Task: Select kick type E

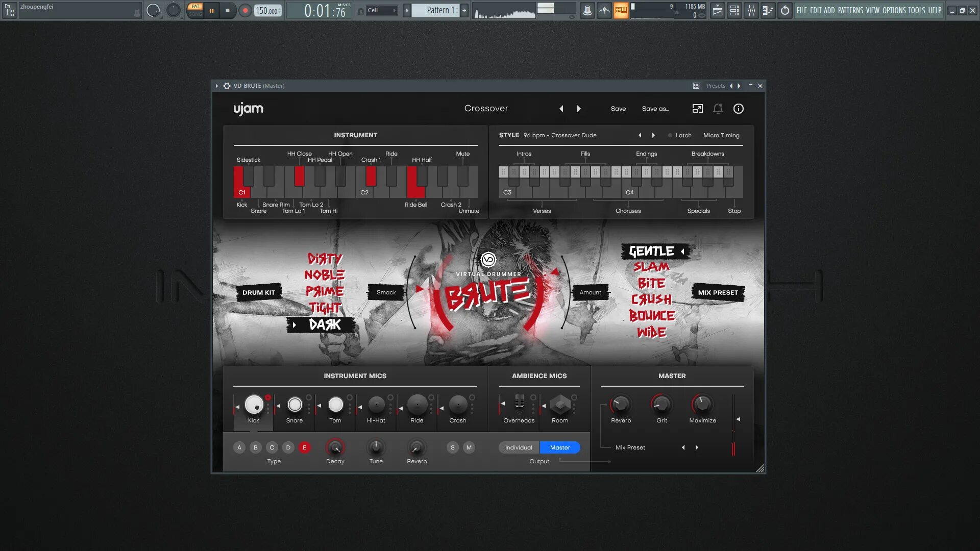Action: (304, 447)
